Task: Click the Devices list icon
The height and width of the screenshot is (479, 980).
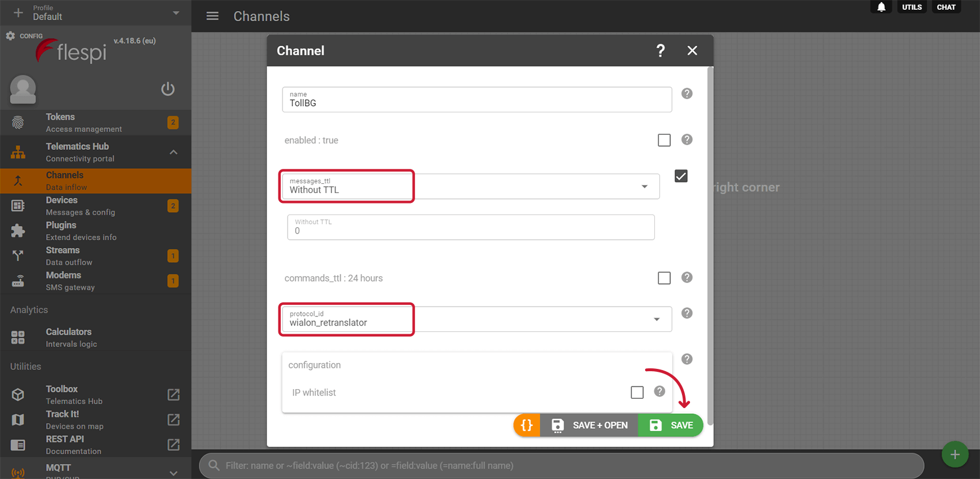Action: pos(18,206)
